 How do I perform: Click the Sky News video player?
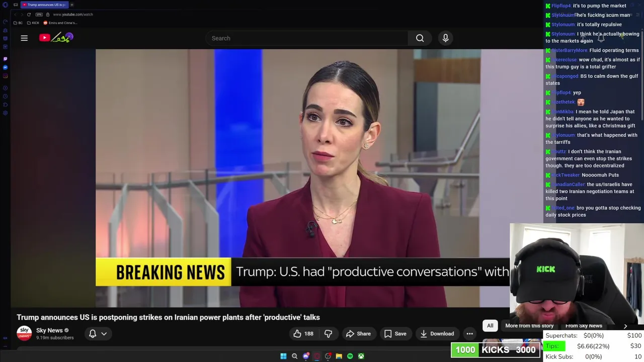click(302, 178)
